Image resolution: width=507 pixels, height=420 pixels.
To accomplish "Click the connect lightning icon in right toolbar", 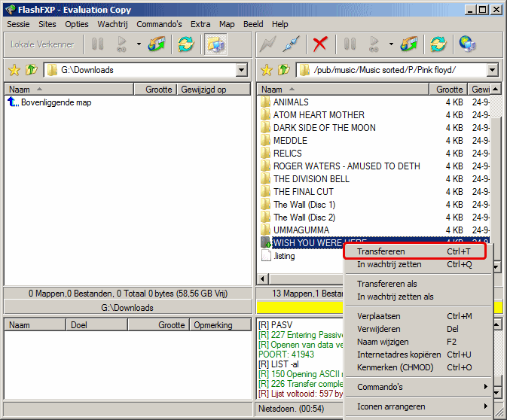I will pyautogui.click(x=268, y=44).
